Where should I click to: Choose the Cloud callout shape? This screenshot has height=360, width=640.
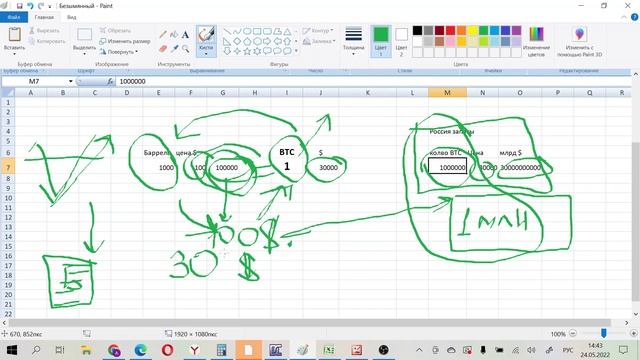pos(287,51)
